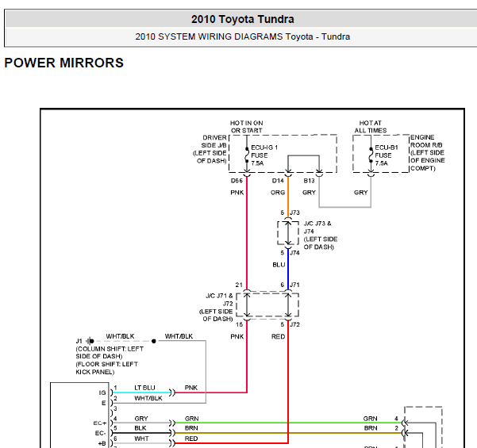Click the "ECU-B1 FUSE 7.5A" label
The height and width of the screenshot is (448, 477).
click(x=387, y=155)
